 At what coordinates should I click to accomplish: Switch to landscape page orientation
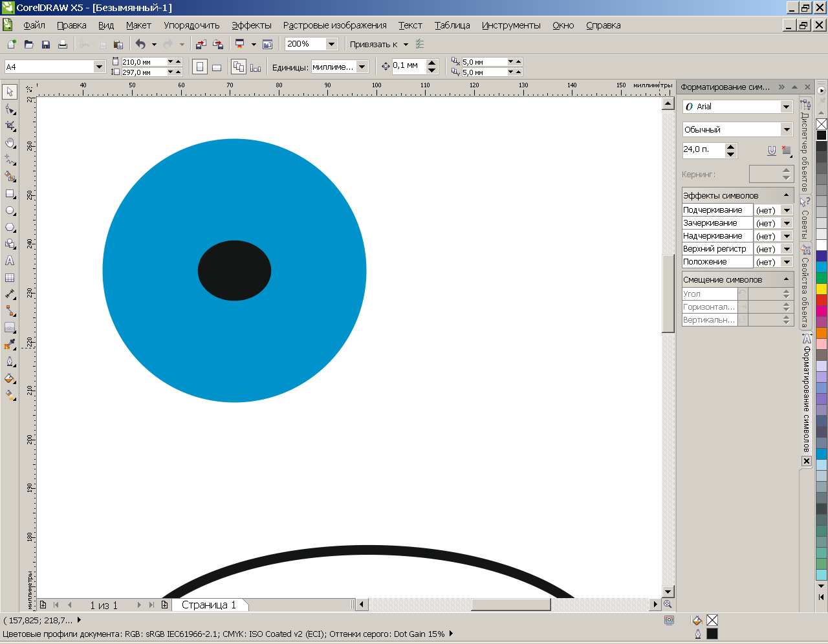tap(217, 67)
